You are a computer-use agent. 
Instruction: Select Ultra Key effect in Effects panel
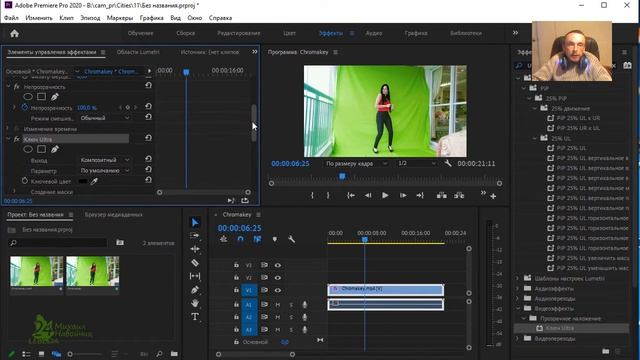(560, 328)
